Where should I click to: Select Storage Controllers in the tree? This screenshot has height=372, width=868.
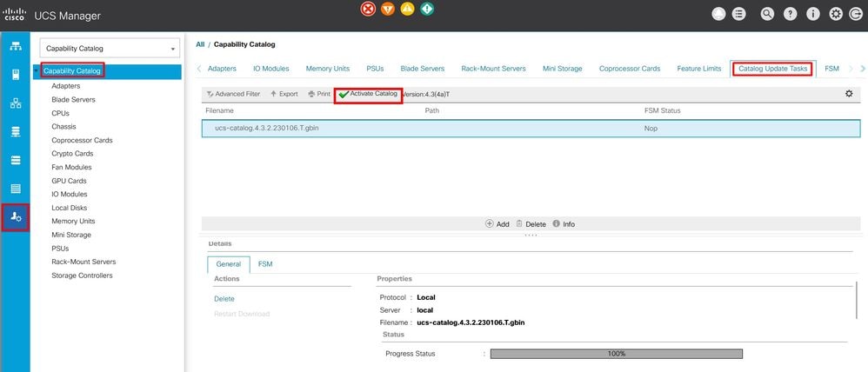[82, 276]
